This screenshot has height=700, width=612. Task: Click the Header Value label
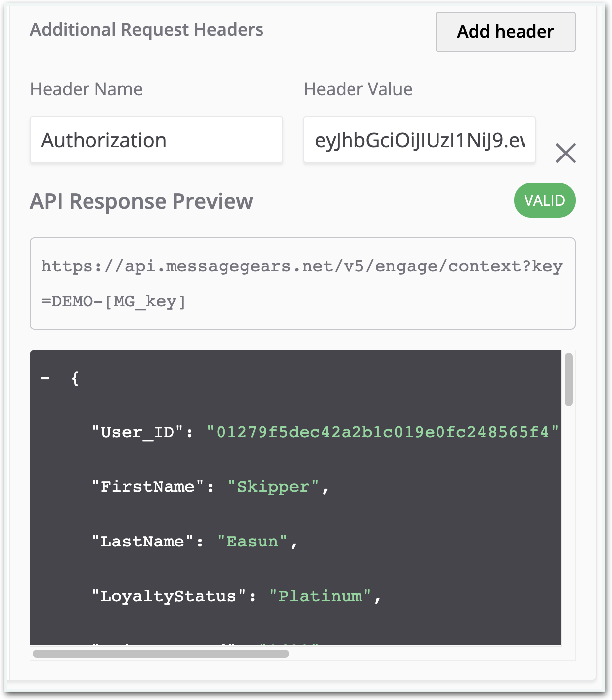[357, 89]
